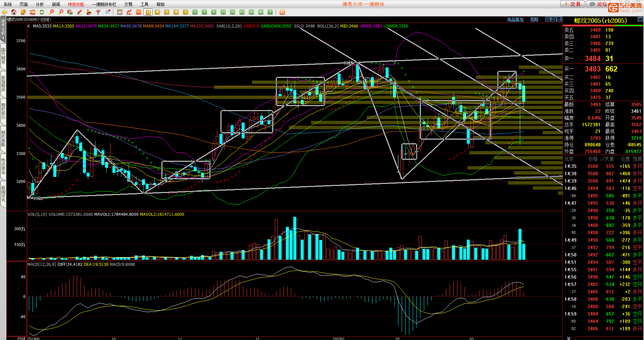Click the 论坛 forum button
The height and width of the screenshot is (340, 644).
598,4
